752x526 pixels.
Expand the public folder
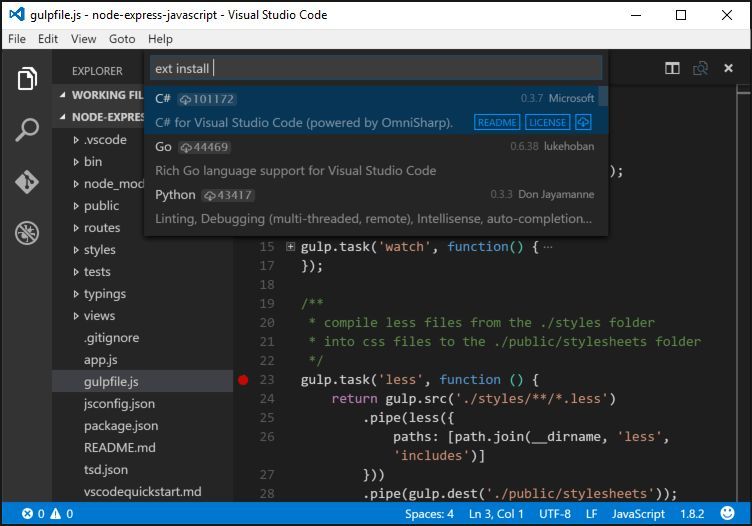76,206
